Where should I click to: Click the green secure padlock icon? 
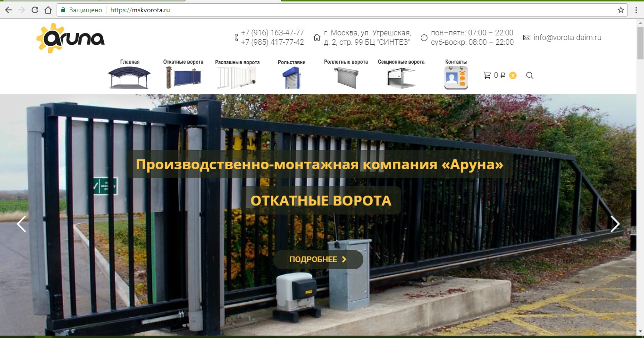63,10
